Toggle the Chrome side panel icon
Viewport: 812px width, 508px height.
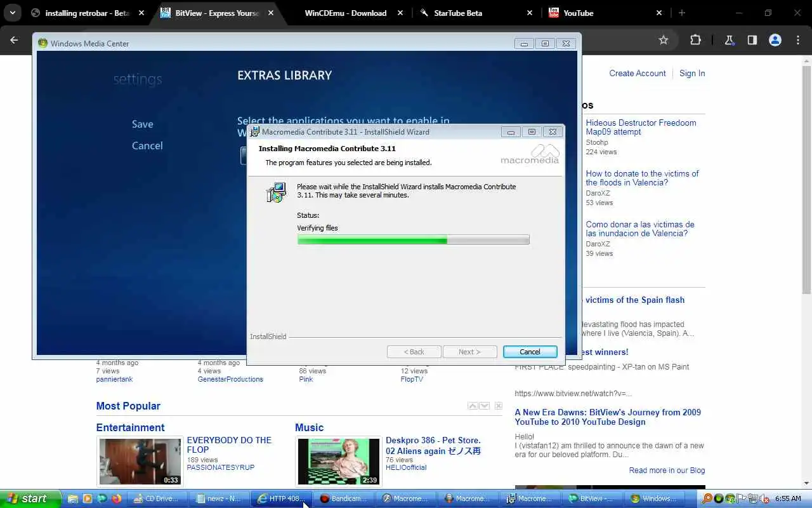752,40
